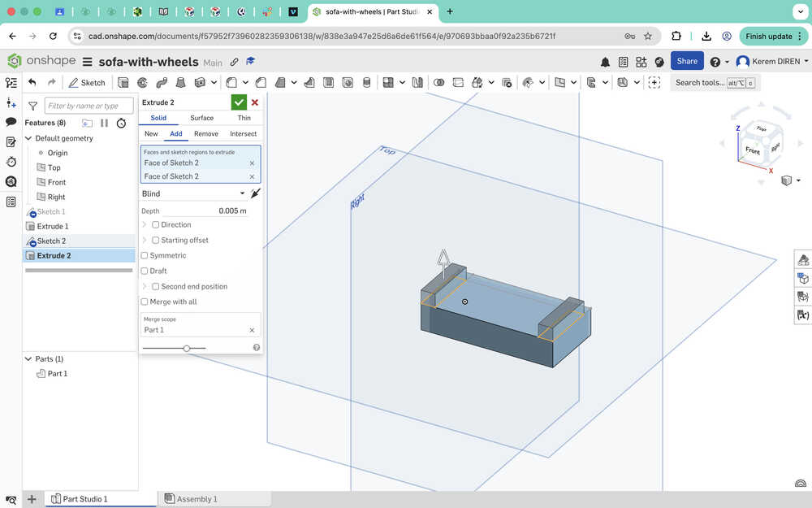Image resolution: width=812 pixels, height=508 pixels.
Task: Tick the Draft checkbox
Action: pyautogui.click(x=145, y=271)
